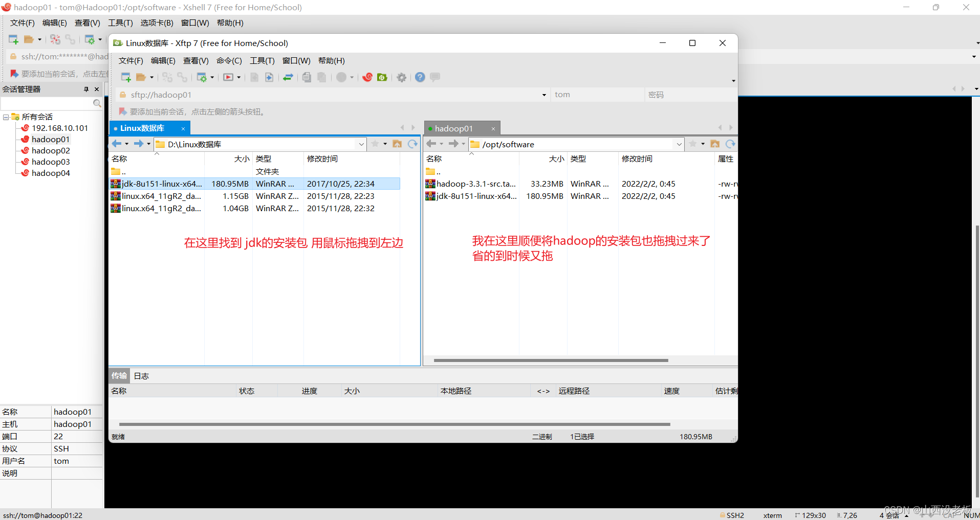The image size is (980, 520).
Task: Select 192.168.10.101 session in Xshell
Action: [60, 128]
